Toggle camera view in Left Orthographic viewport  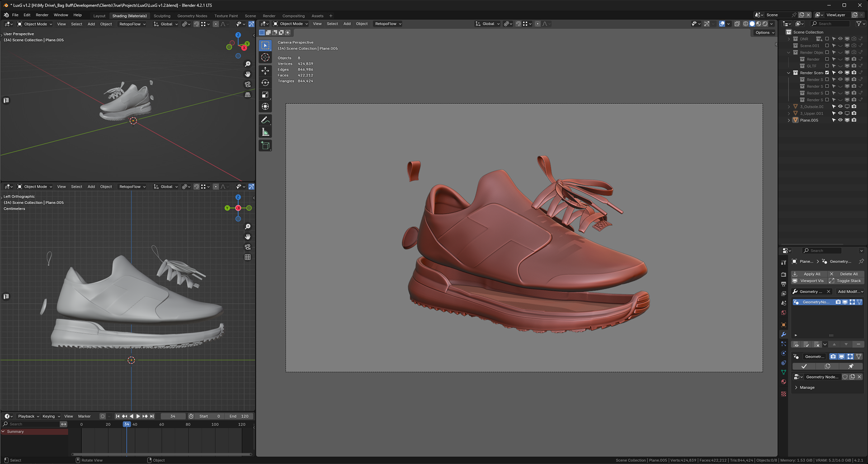248,247
